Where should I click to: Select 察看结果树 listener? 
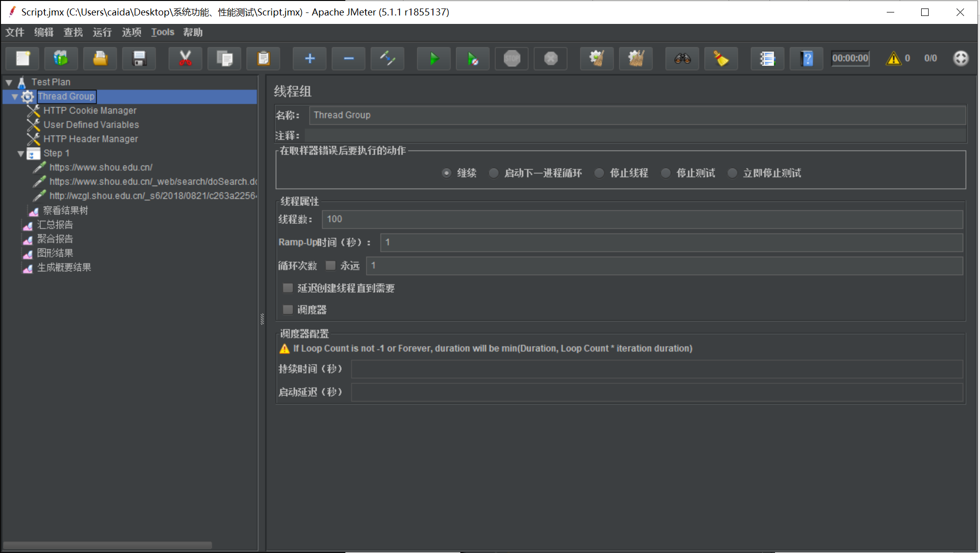pyautogui.click(x=65, y=210)
